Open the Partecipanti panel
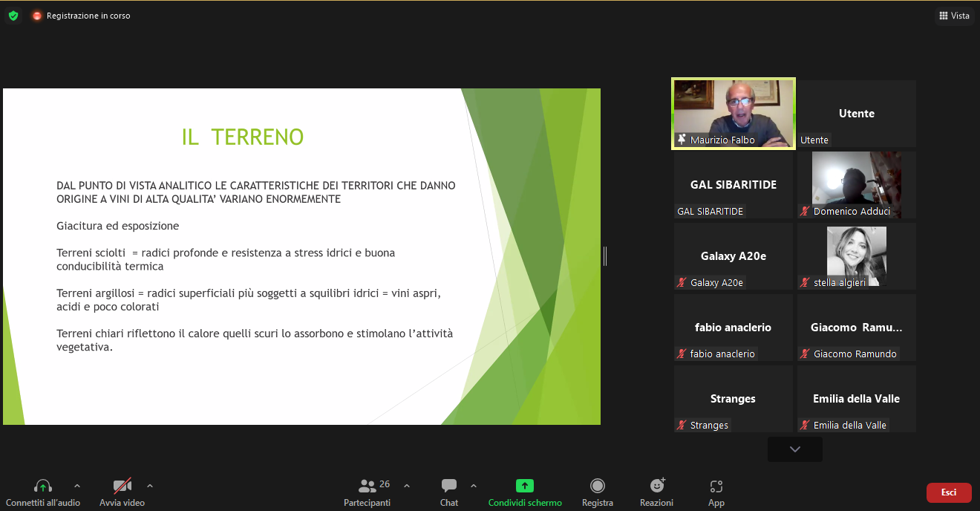 367,492
